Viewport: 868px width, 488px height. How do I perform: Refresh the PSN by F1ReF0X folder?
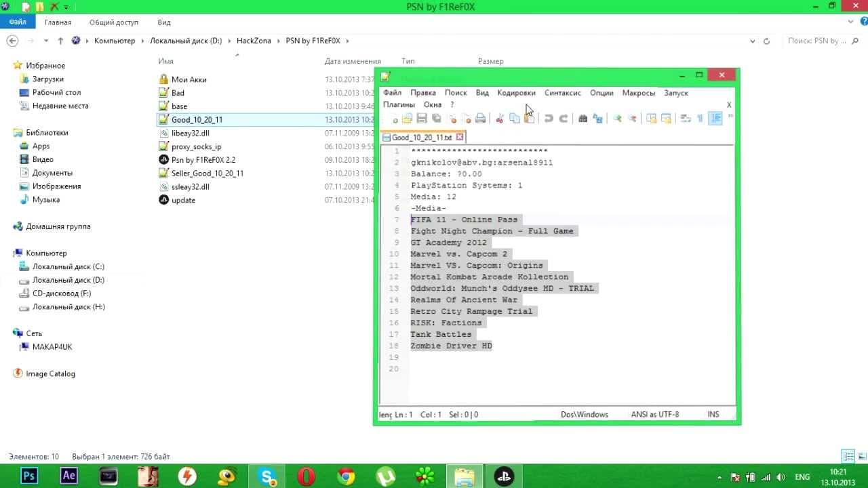766,41
